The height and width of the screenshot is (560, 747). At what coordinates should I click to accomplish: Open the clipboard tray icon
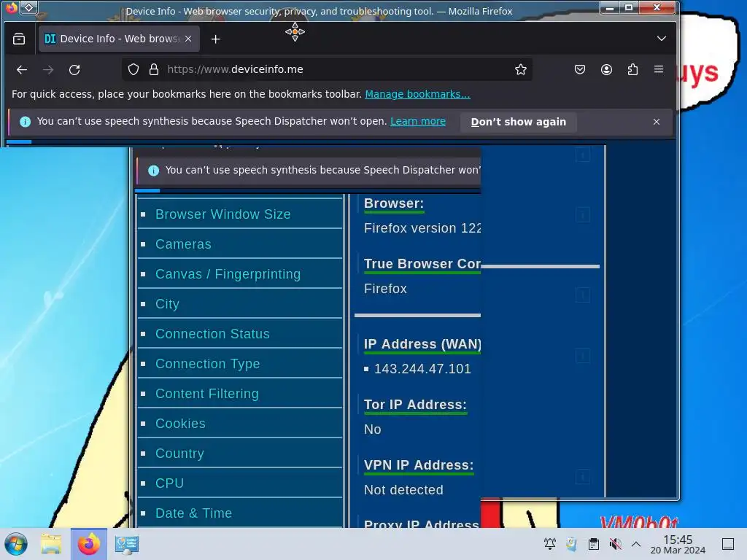pyautogui.click(x=594, y=544)
